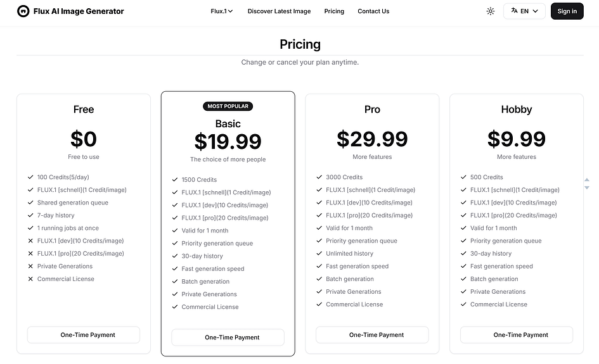Open Discover Latest Image page
This screenshot has width=599, height=364.
(x=279, y=11)
